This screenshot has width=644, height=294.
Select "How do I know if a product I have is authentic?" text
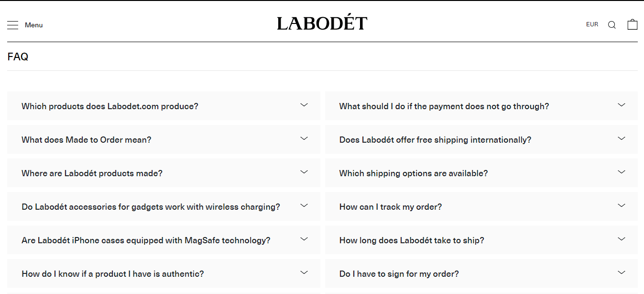[113, 274]
